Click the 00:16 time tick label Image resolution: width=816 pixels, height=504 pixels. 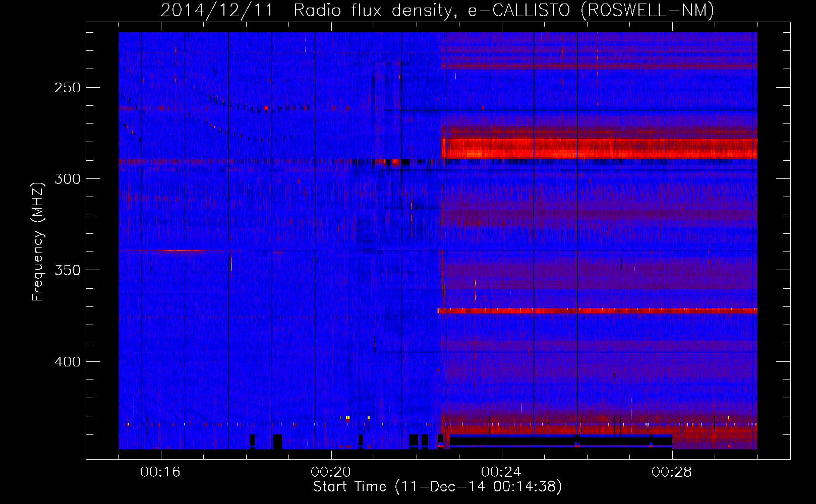[x=160, y=472]
